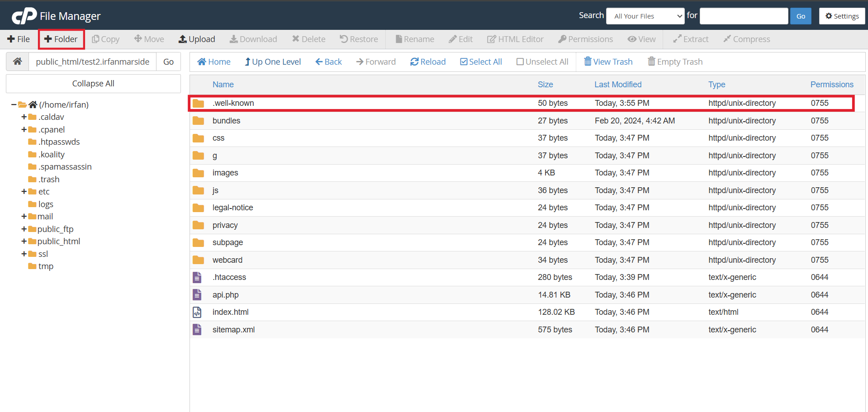Click the Compress toolbar item
The width and height of the screenshot is (868, 412).
point(747,39)
